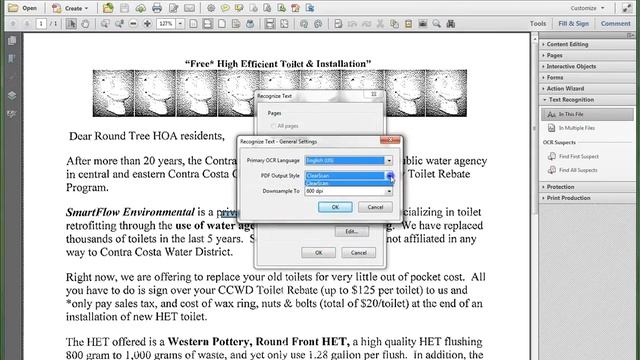The width and height of the screenshot is (640, 360).
Task: Click Edit button in Recognize Text dialog
Action: (x=351, y=231)
